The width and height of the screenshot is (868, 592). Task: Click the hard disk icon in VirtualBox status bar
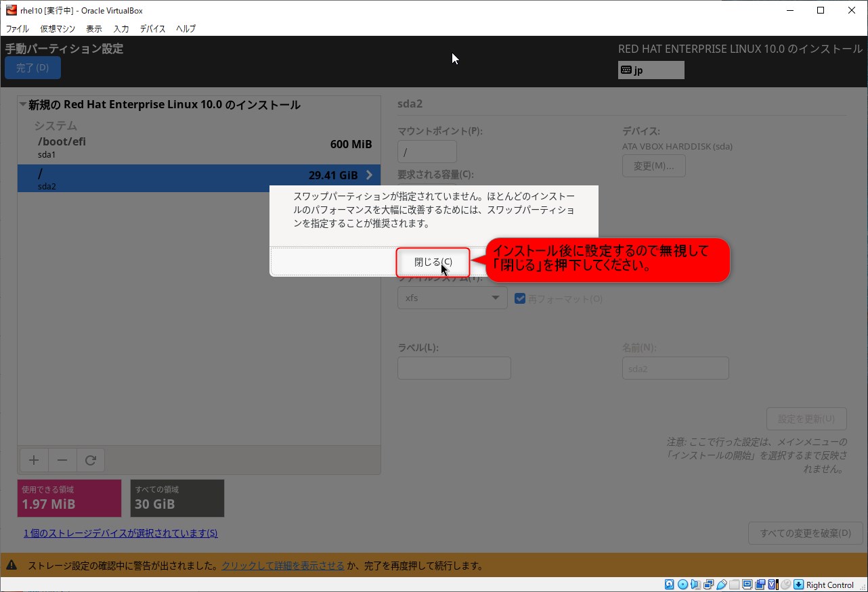pos(669,585)
